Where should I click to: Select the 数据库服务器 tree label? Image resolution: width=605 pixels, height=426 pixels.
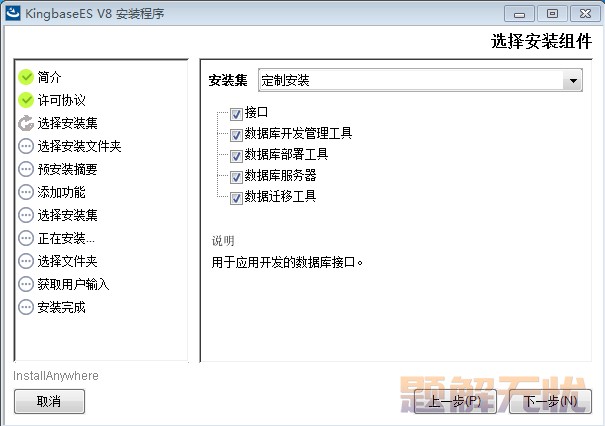[x=281, y=176]
